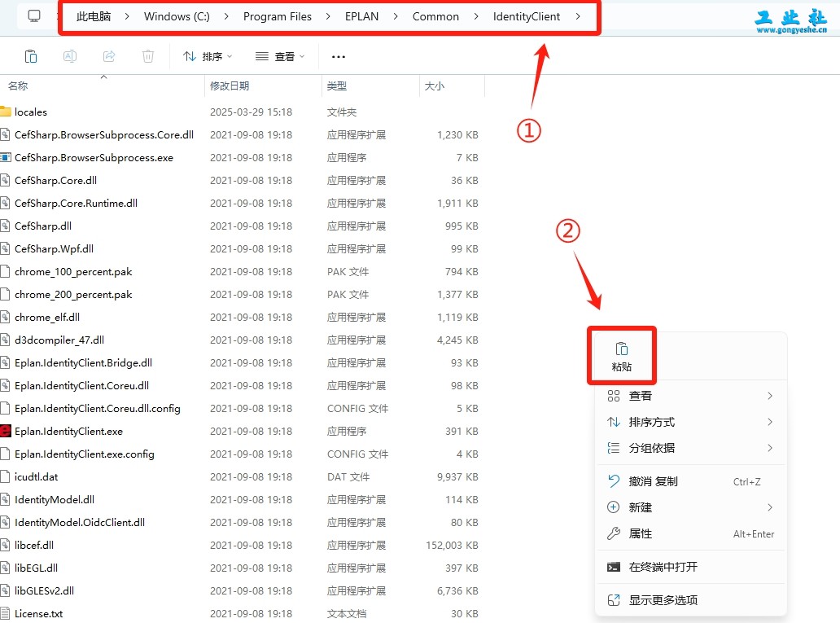Image resolution: width=840 pixels, height=623 pixels.
Task: Expand chevron after 此电脑 in address bar
Action: (x=127, y=16)
